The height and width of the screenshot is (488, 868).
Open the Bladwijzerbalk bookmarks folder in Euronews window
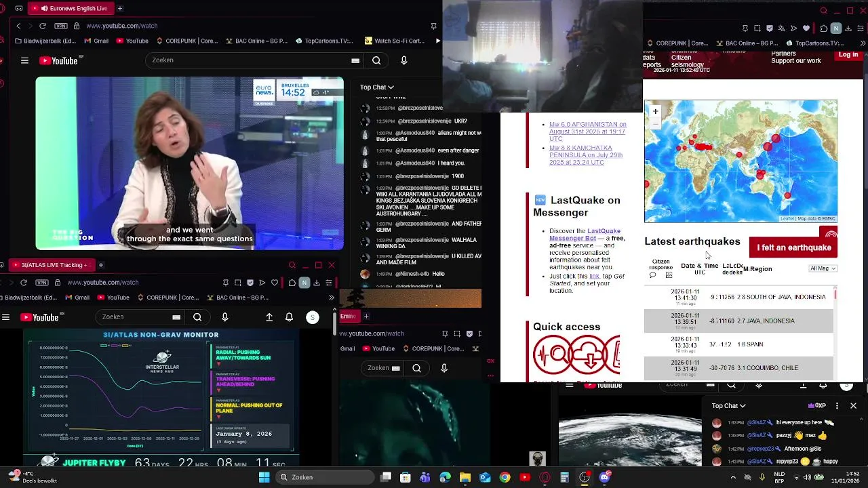pyautogui.click(x=45, y=41)
